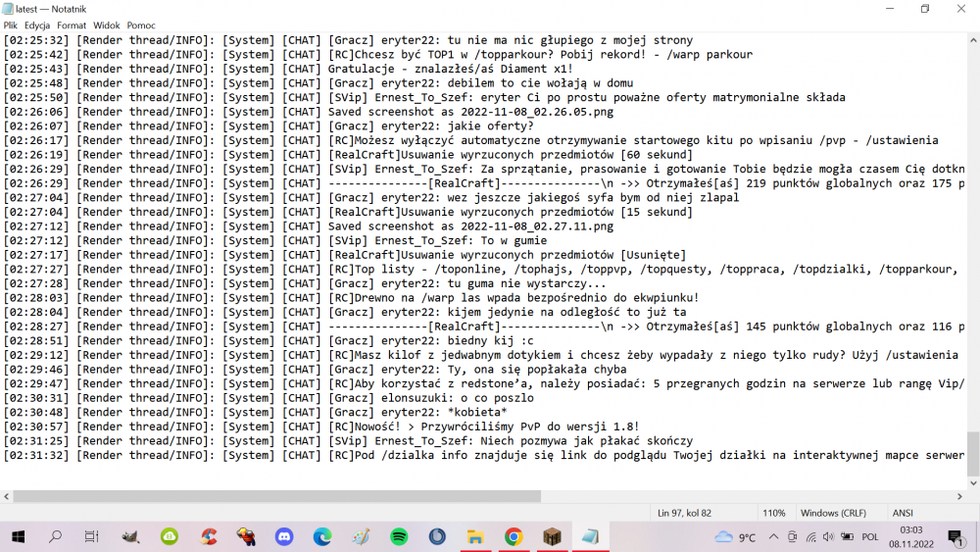980x552 pixels.
Task: Click the weather widget showing 9°C
Action: point(736,536)
